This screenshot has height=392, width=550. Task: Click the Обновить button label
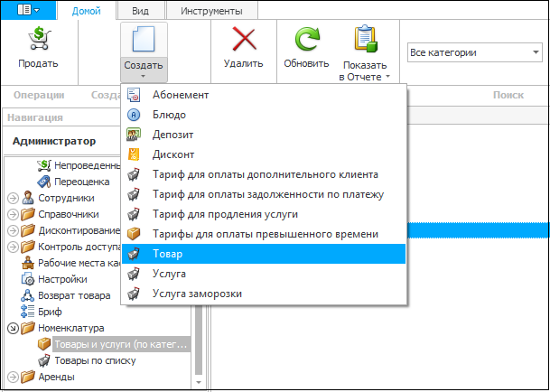[x=306, y=63]
